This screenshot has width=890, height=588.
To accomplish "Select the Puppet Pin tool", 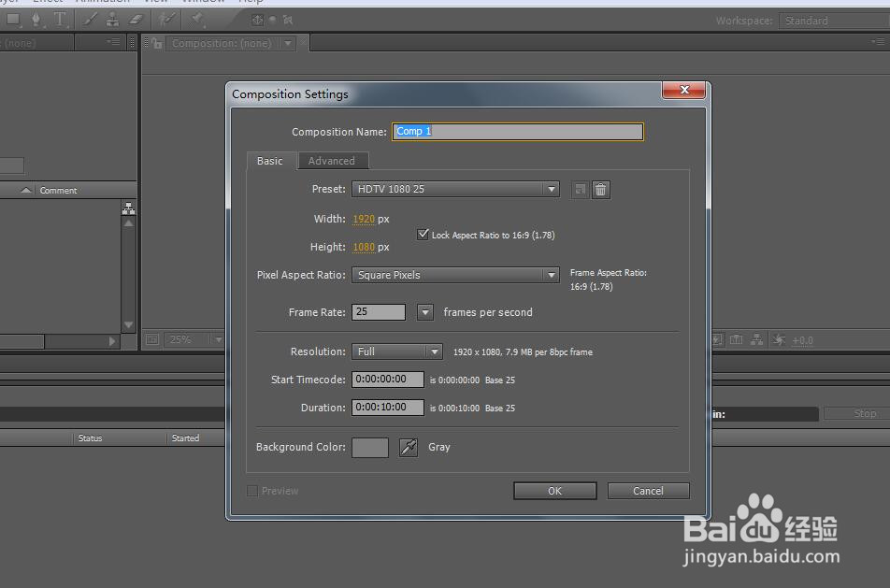I will click(x=197, y=20).
